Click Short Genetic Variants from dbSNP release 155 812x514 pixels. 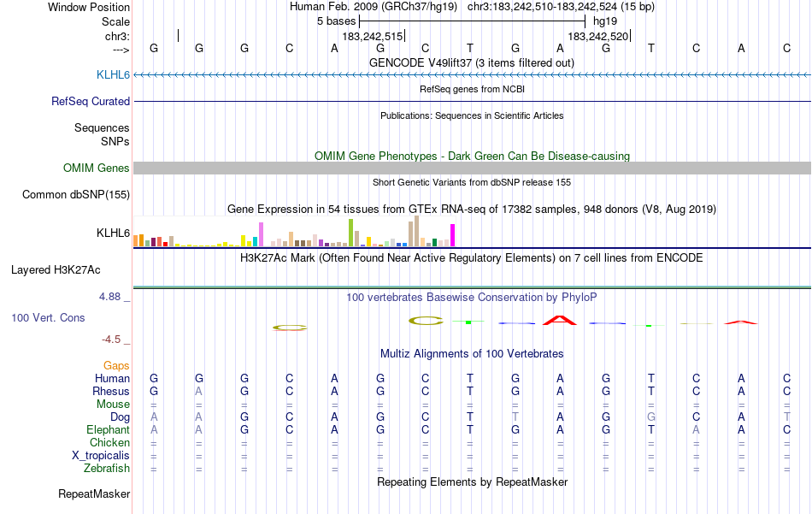point(472,182)
